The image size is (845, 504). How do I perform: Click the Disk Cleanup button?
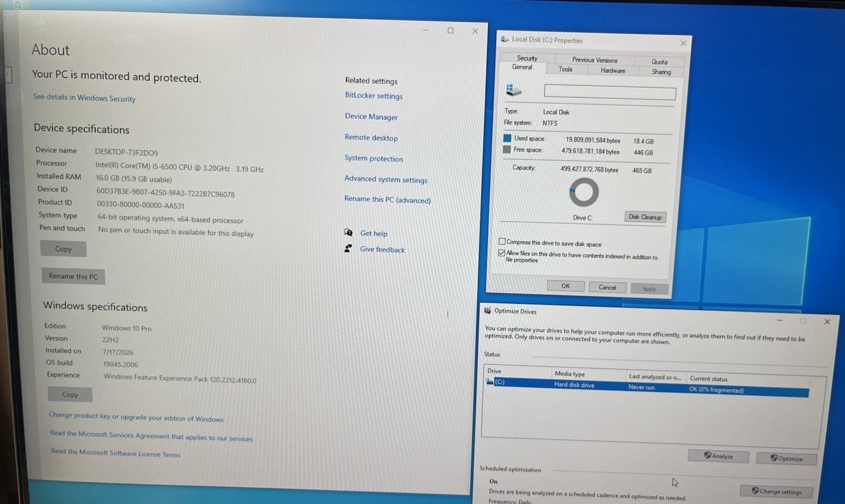pos(645,217)
